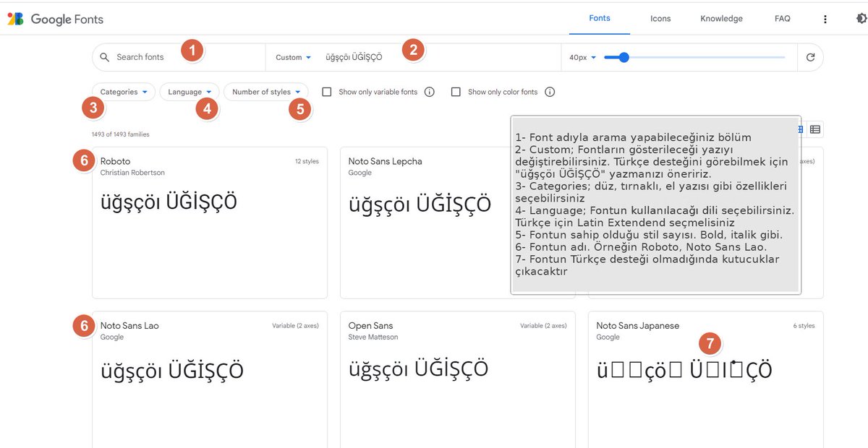Screen dimensions: 868x448
Task: Expand the Number of styles filter
Action: coord(266,92)
